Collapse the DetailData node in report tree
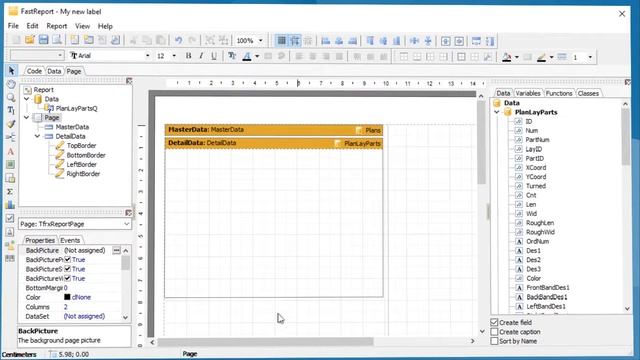The height and width of the screenshot is (360, 640). point(37,136)
